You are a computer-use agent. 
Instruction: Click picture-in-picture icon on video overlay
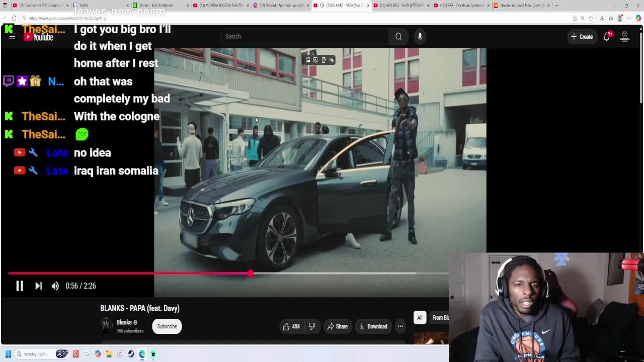tap(308, 60)
